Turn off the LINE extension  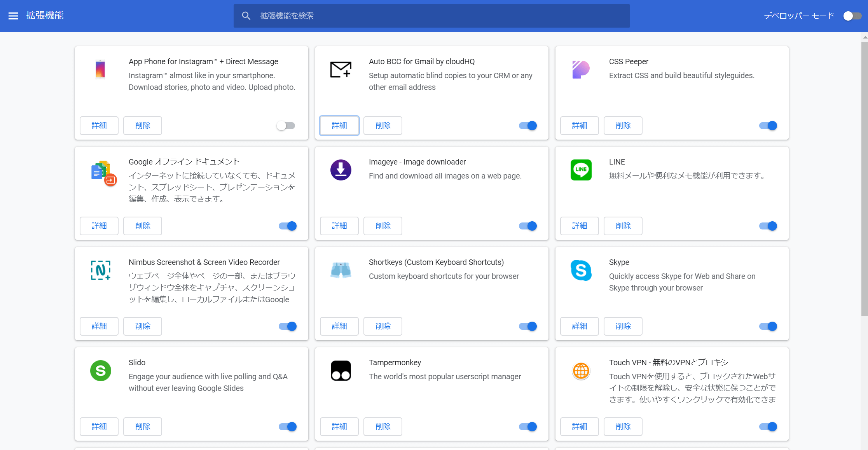click(768, 226)
